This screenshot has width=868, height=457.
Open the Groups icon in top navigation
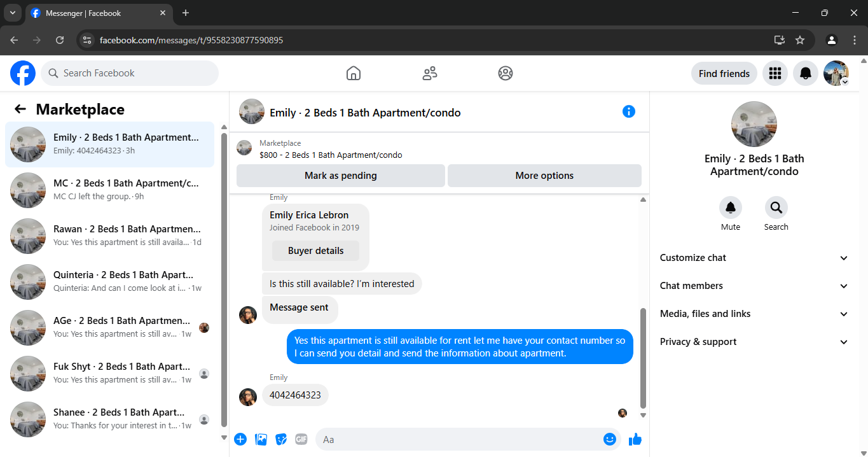pyautogui.click(x=506, y=73)
